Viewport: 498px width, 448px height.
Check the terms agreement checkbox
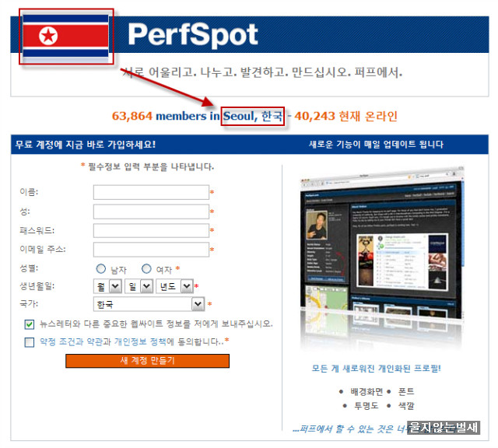30,342
